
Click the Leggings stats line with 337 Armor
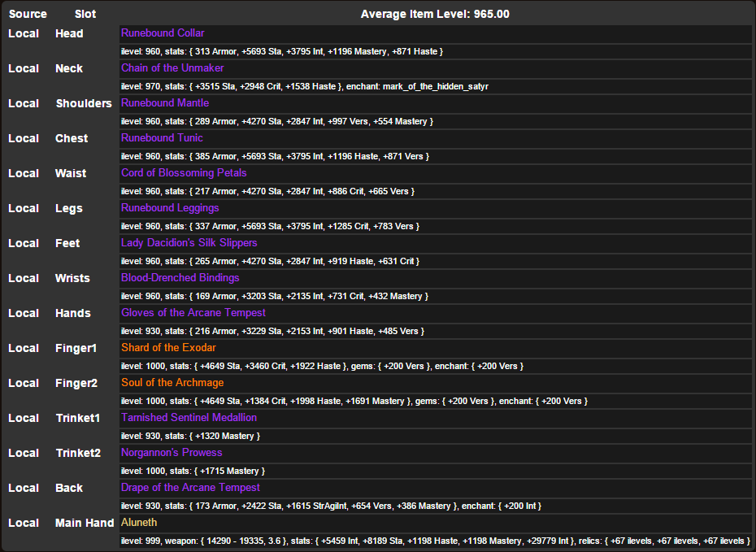[x=270, y=227]
